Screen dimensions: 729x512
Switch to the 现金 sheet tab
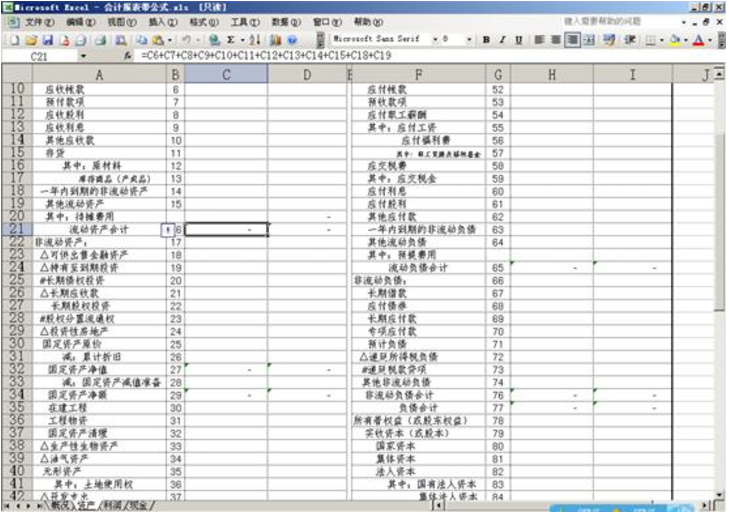coord(138,505)
